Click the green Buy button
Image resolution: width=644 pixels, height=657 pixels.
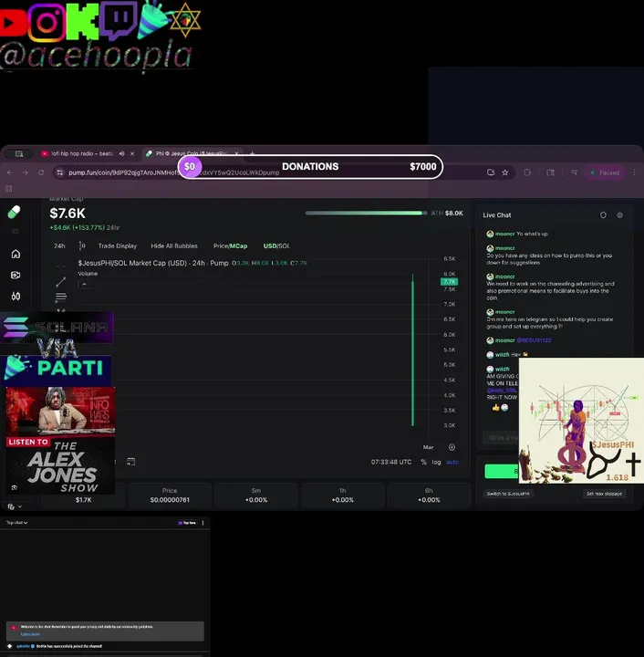pos(502,471)
